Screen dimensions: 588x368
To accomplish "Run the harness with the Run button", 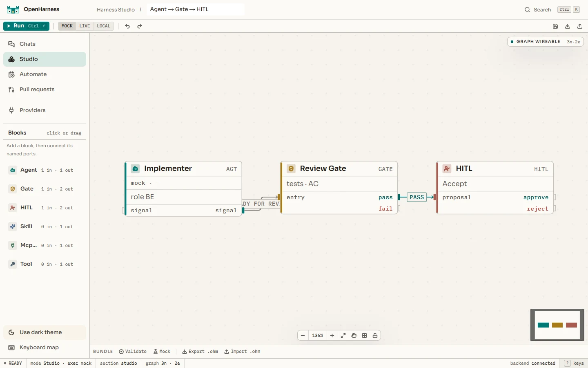I will point(26,26).
